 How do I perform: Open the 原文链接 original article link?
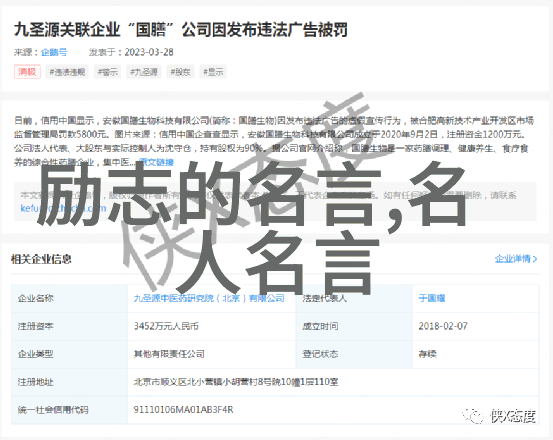157,162
